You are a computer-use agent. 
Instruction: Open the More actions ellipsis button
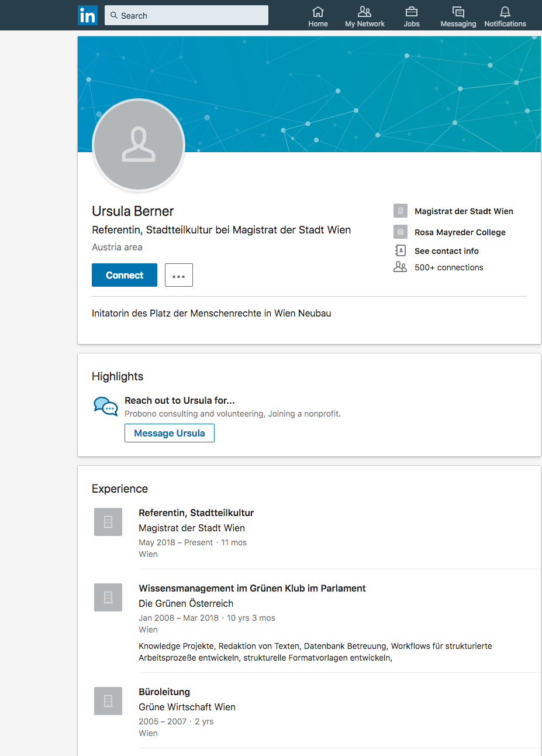click(179, 275)
